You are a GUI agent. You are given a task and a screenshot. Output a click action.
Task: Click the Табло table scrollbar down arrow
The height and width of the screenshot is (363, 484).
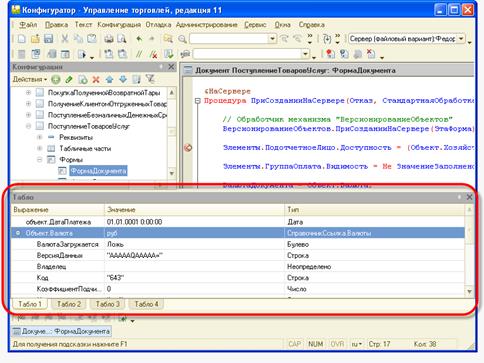(x=469, y=292)
